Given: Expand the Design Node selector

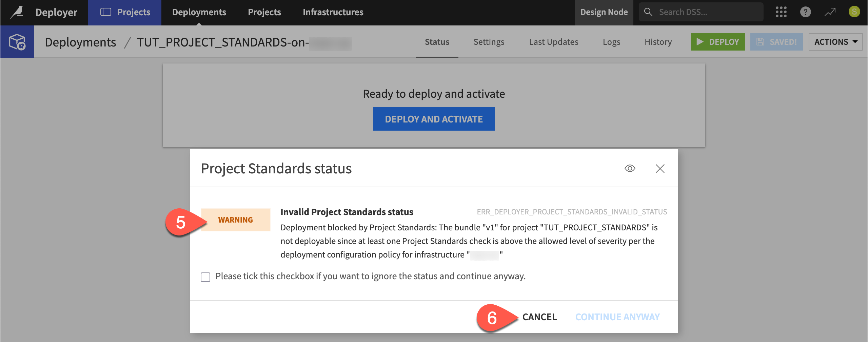Looking at the screenshot, I should [604, 12].
